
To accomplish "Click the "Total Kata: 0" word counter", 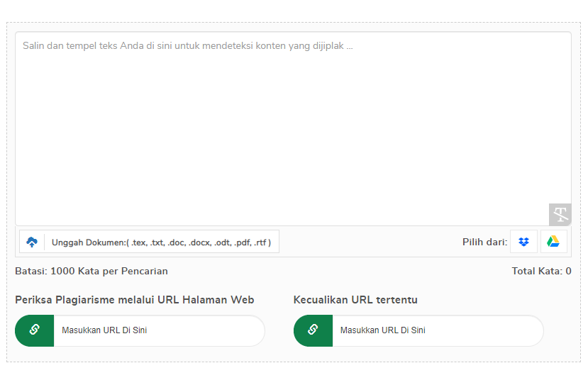I will pos(541,271).
